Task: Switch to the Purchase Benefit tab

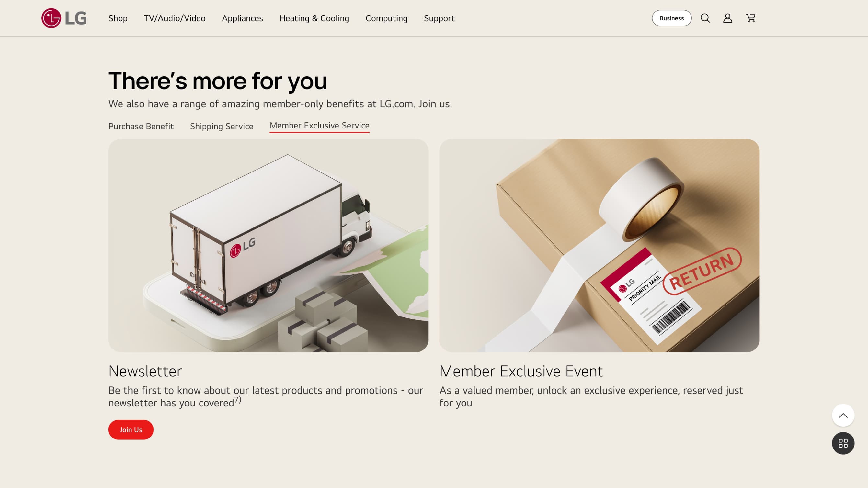Action: tap(141, 126)
